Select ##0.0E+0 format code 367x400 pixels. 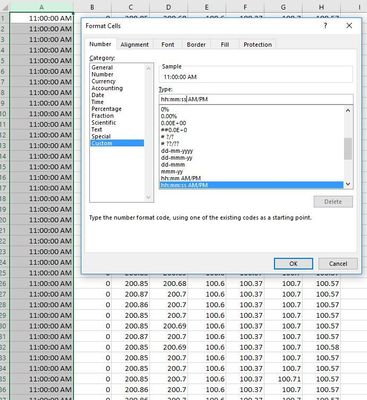click(x=251, y=130)
